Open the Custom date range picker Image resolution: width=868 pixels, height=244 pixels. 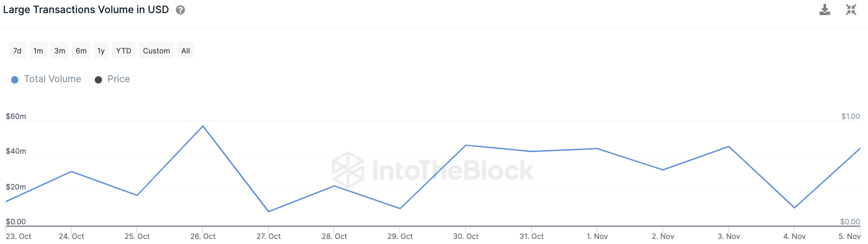(x=156, y=50)
